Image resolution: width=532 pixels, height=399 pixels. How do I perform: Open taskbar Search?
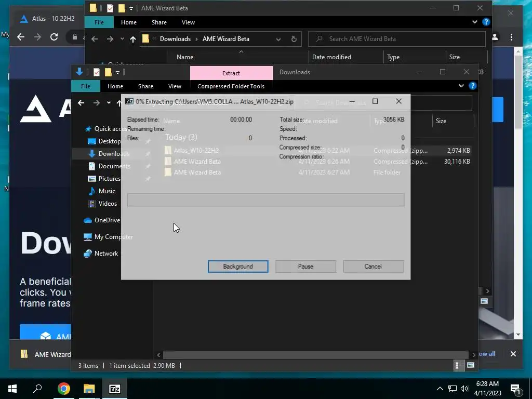(37, 389)
